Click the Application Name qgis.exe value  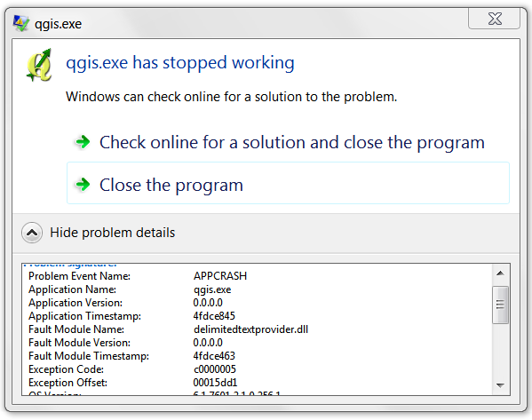coord(212,289)
